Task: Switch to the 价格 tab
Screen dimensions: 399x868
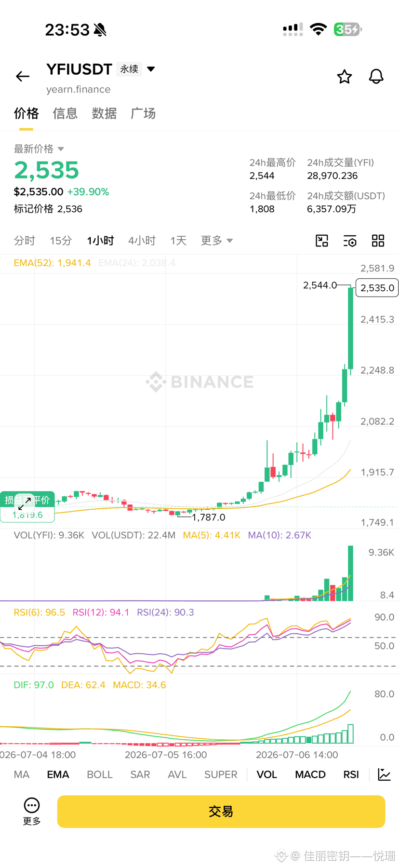Action: pos(26,113)
